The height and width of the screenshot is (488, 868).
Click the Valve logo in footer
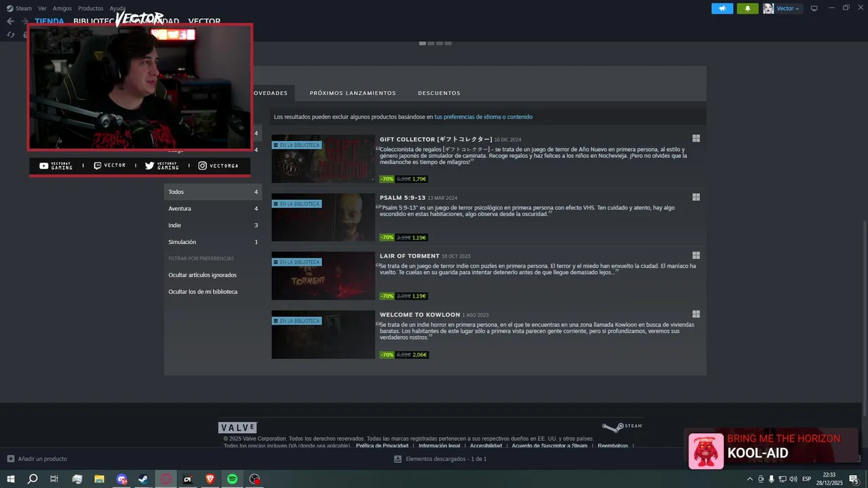[x=237, y=428]
